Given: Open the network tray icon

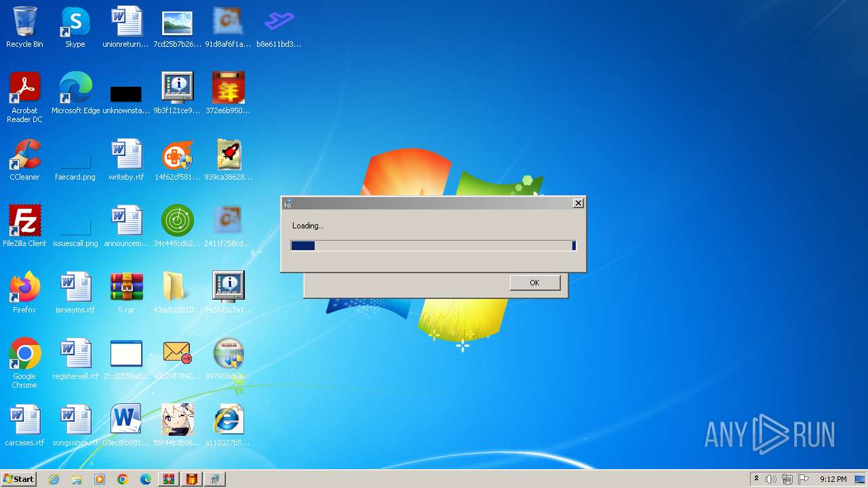Looking at the screenshot, I should click(787, 479).
